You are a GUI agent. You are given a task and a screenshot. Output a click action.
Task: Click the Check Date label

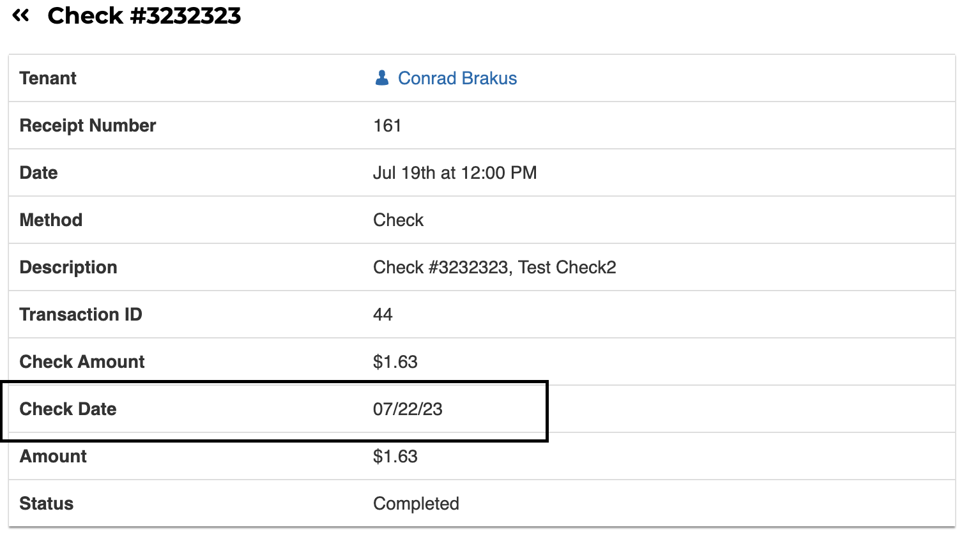tap(68, 409)
